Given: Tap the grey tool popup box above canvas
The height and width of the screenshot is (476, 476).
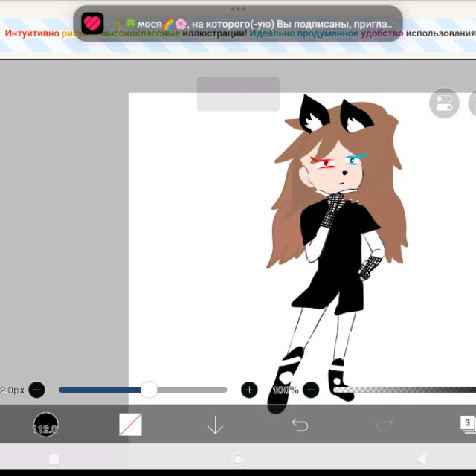Looking at the screenshot, I should (x=238, y=94).
